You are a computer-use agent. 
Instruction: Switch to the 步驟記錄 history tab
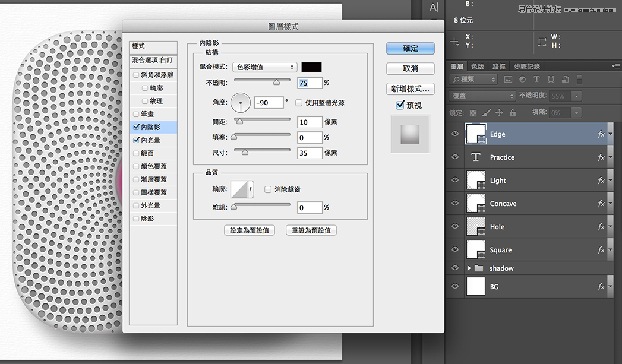[527, 67]
